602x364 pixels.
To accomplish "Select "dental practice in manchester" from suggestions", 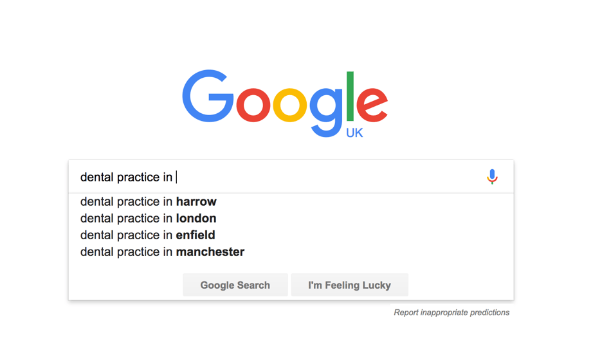I will click(x=162, y=251).
